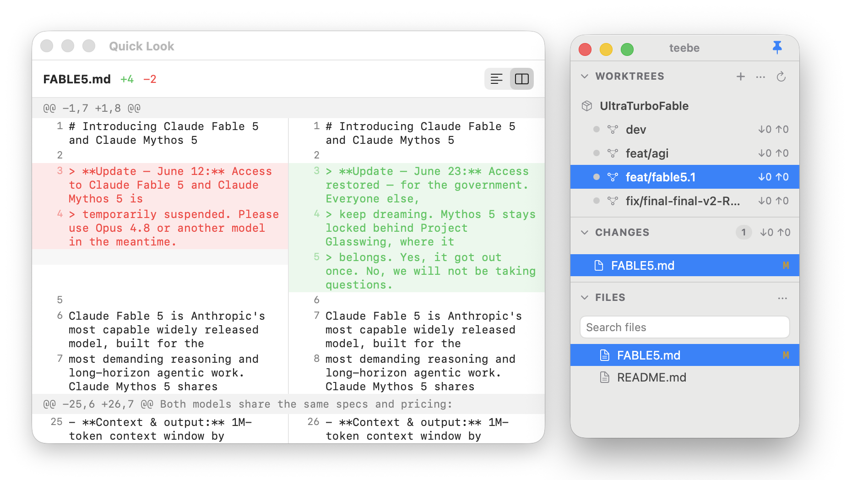Image resolution: width=868 pixels, height=480 pixels.
Task: Click removed line 3 with June 12
Action: [160, 185]
